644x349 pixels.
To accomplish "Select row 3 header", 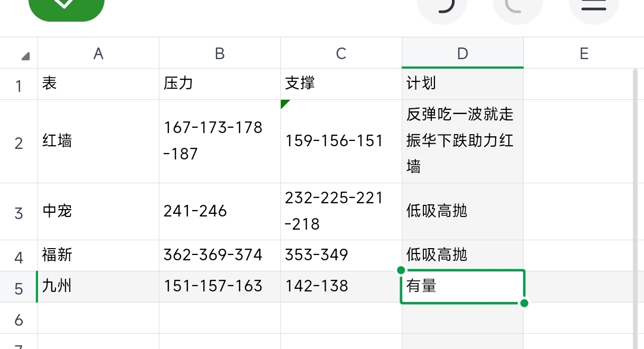I will point(19,212).
